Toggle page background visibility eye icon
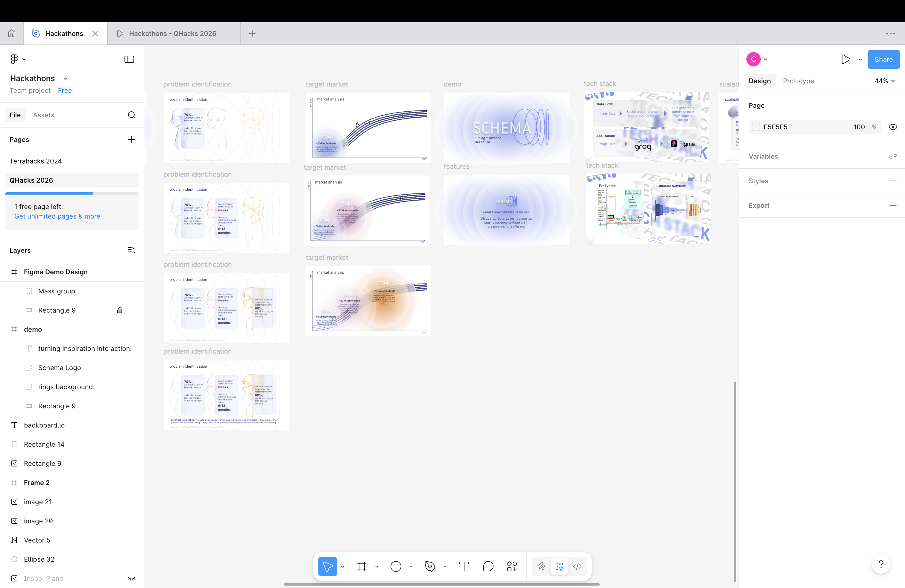Image resolution: width=905 pixels, height=588 pixels. point(893,127)
